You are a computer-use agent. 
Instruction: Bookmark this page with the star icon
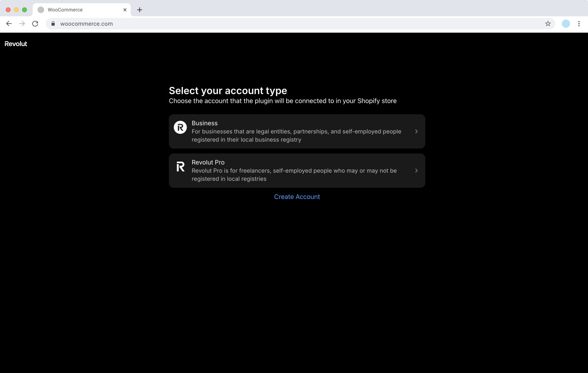point(548,24)
